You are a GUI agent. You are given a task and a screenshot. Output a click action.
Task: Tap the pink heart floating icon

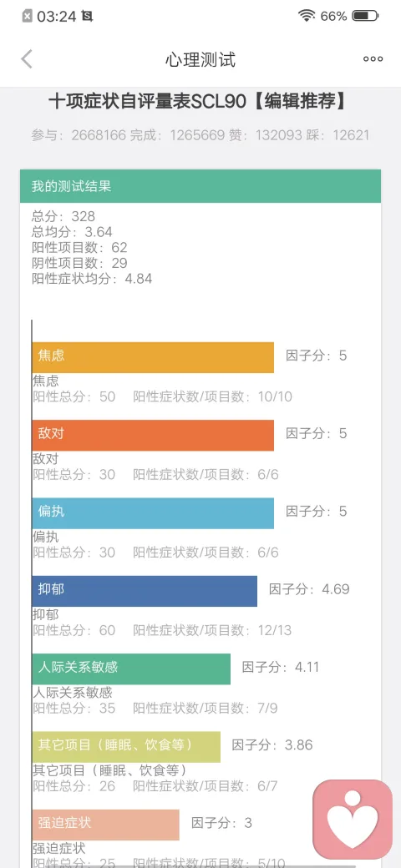point(353,820)
